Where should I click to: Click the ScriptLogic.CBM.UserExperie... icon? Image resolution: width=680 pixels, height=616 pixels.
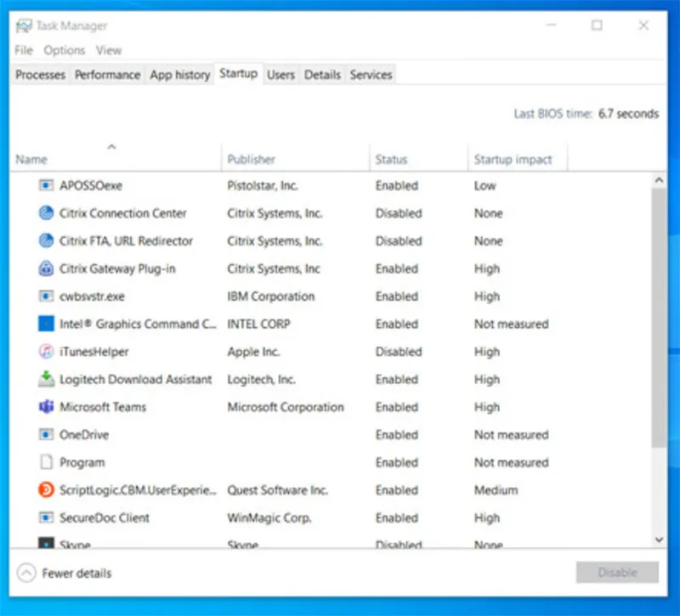click(46, 490)
